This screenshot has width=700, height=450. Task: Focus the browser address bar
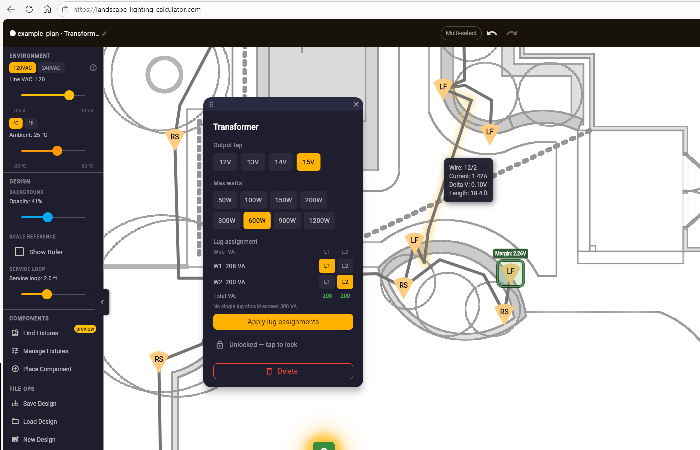[379, 9]
